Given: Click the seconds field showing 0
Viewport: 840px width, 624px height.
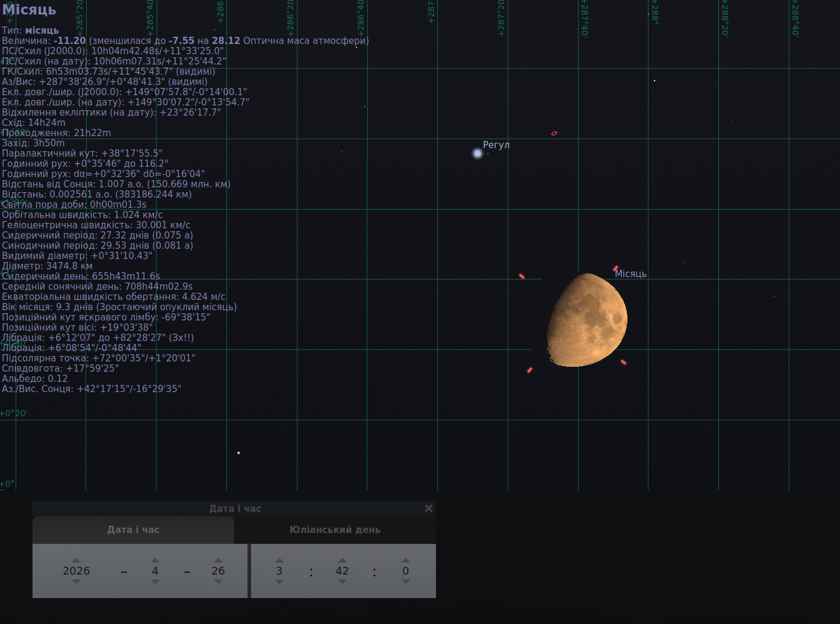Looking at the screenshot, I should tap(406, 571).
